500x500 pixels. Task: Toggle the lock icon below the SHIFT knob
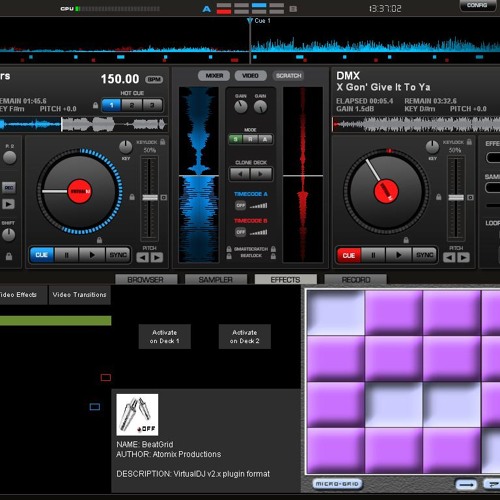pos(9,256)
